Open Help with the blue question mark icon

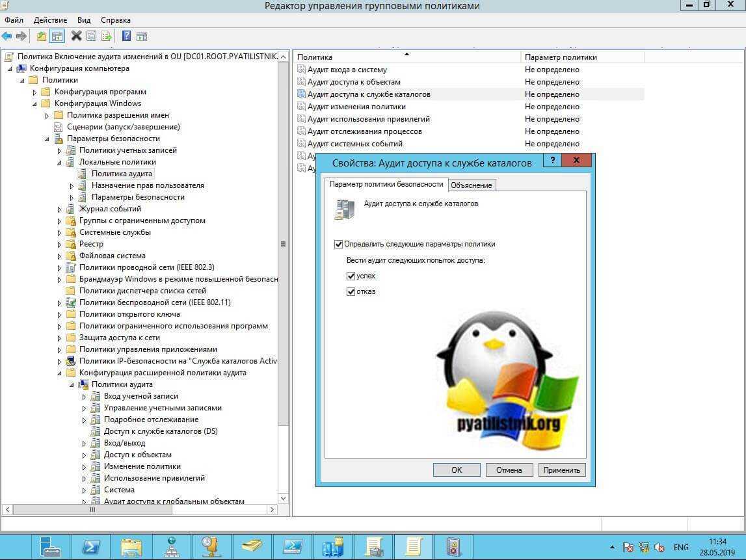click(126, 36)
